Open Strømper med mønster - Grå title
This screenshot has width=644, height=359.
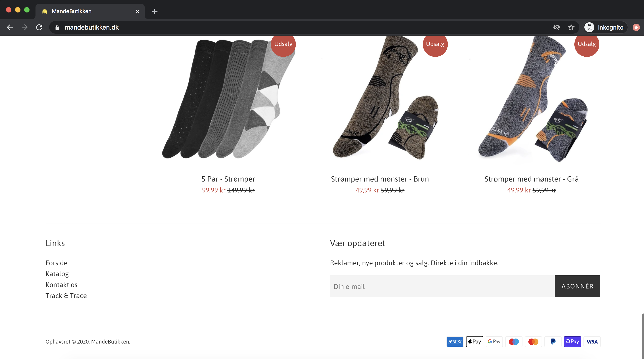531,179
